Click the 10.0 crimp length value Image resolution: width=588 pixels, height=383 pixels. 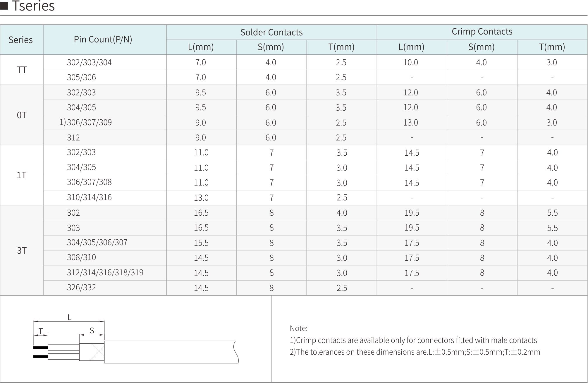[x=411, y=62]
